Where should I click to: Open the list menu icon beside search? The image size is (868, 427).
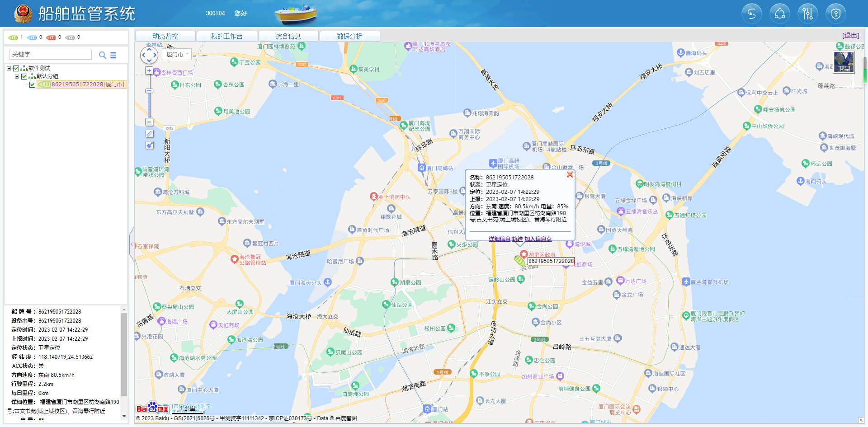[113, 55]
